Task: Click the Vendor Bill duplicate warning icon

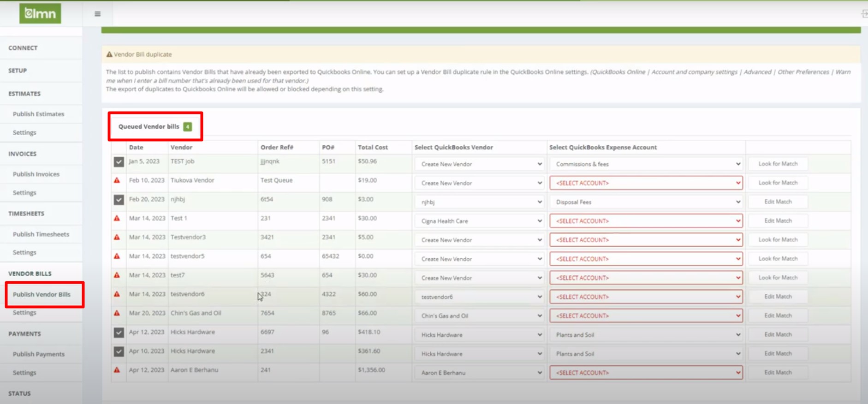Action: pos(109,54)
